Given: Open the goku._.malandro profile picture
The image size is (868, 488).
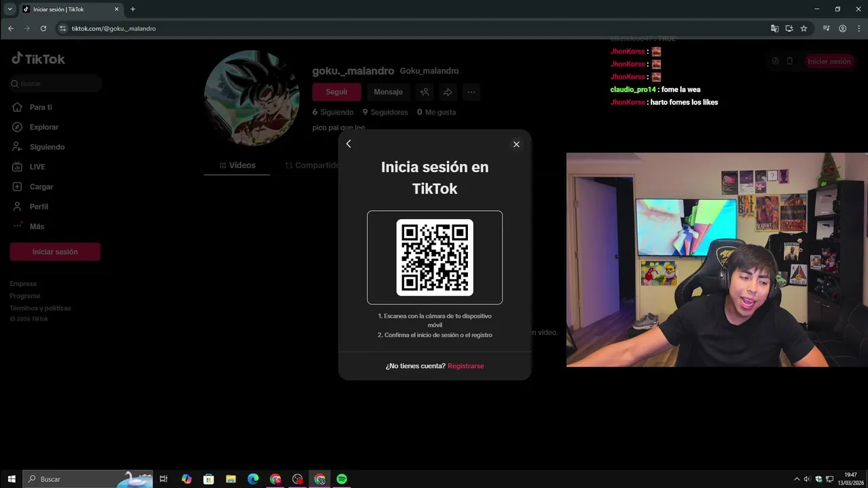Looking at the screenshot, I should pyautogui.click(x=252, y=98).
